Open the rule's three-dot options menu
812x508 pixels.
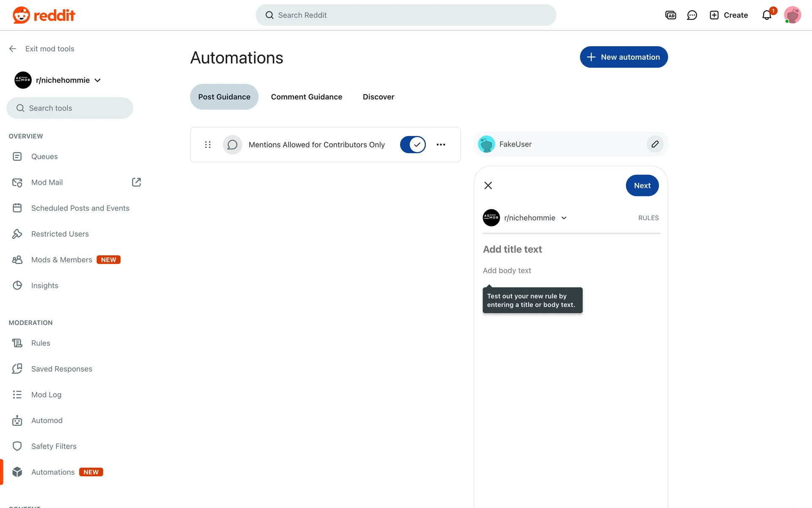click(x=441, y=145)
